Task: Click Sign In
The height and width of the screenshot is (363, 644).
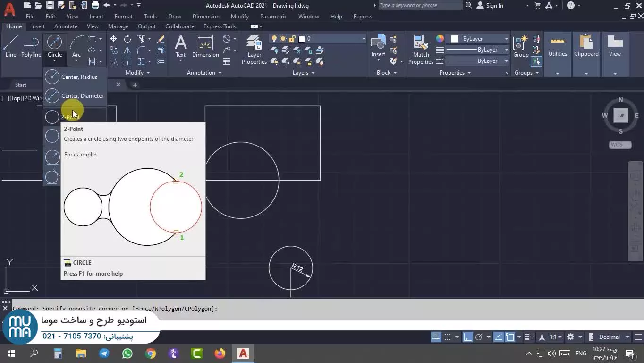Action: coord(490,5)
